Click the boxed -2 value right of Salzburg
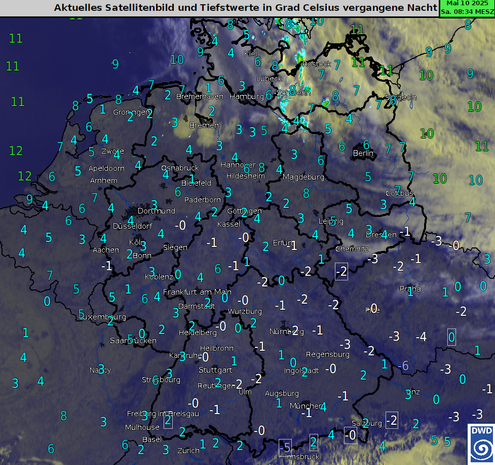The width and height of the screenshot is (495, 465). 391,420
